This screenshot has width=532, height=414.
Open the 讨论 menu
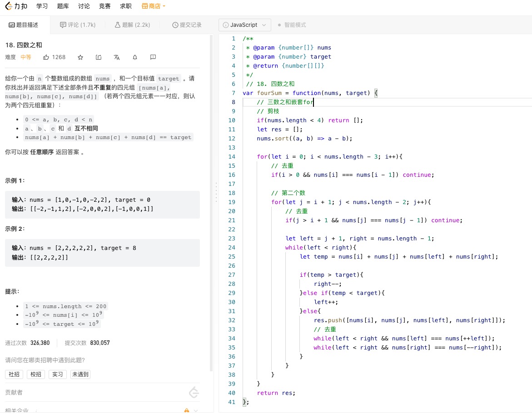click(84, 6)
